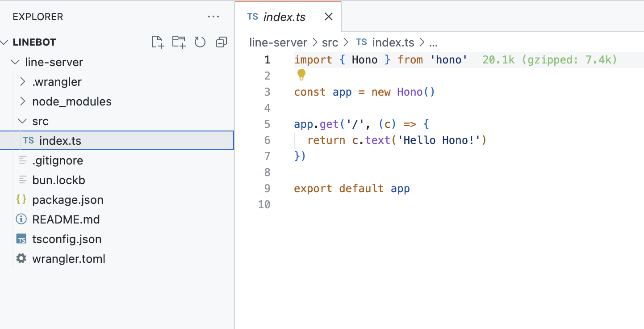Click 'export default app' code line
644x329 pixels.
pos(352,189)
